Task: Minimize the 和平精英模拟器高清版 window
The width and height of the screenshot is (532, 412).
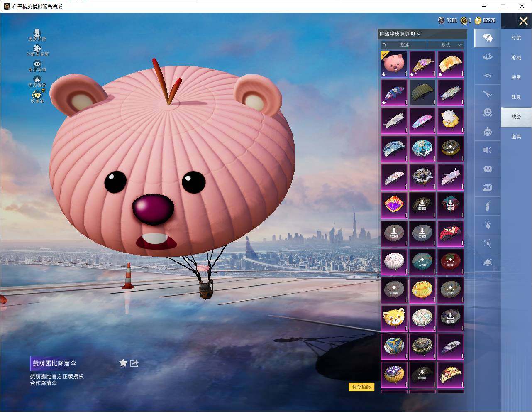Action: tap(485, 6)
